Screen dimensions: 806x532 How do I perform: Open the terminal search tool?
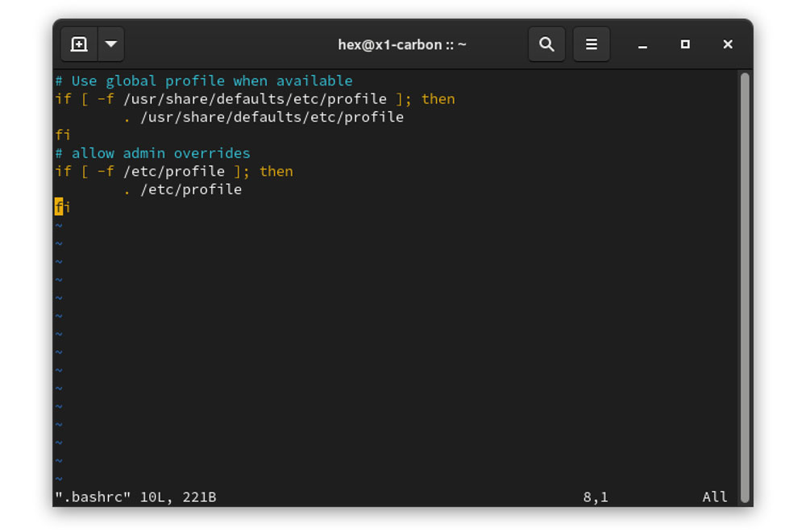[x=546, y=44]
